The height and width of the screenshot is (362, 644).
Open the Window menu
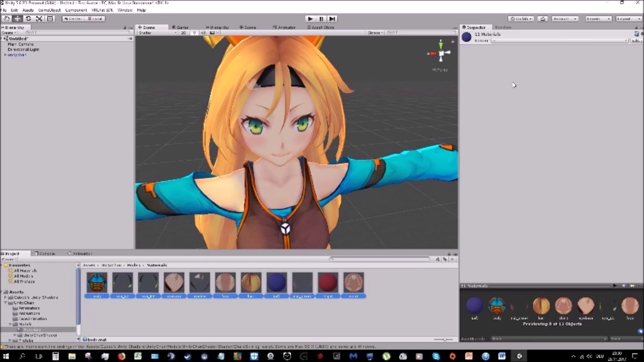click(x=125, y=10)
